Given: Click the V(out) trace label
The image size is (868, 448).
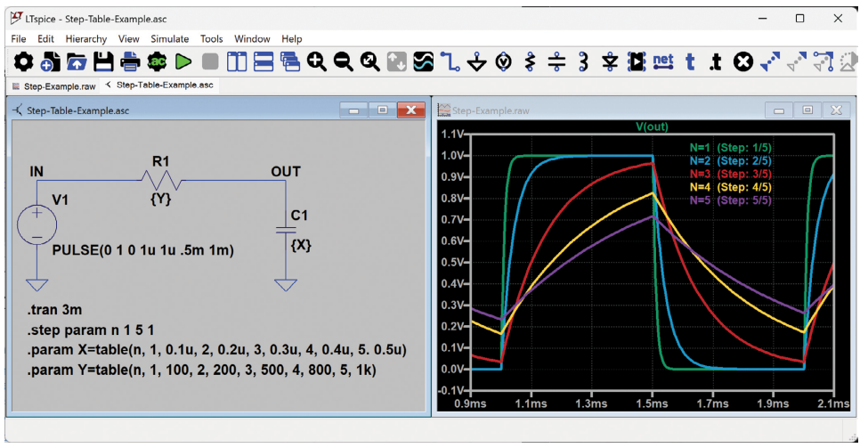Looking at the screenshot, I should point(652,126).
